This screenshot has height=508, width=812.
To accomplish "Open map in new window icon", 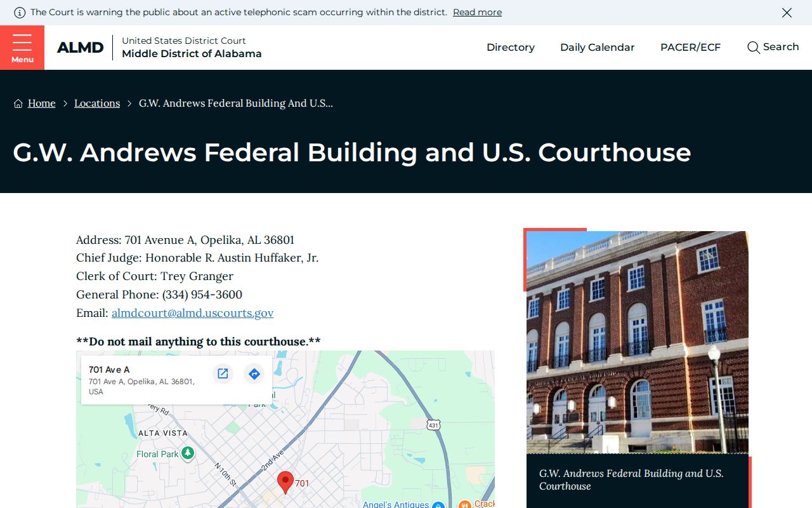I will tap(223, 373).
